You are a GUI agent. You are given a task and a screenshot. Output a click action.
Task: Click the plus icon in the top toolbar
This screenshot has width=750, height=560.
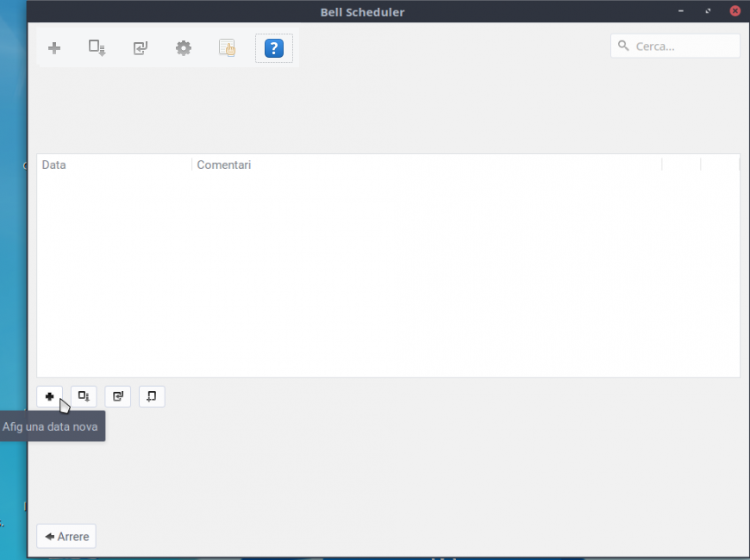tap(54, 48)
